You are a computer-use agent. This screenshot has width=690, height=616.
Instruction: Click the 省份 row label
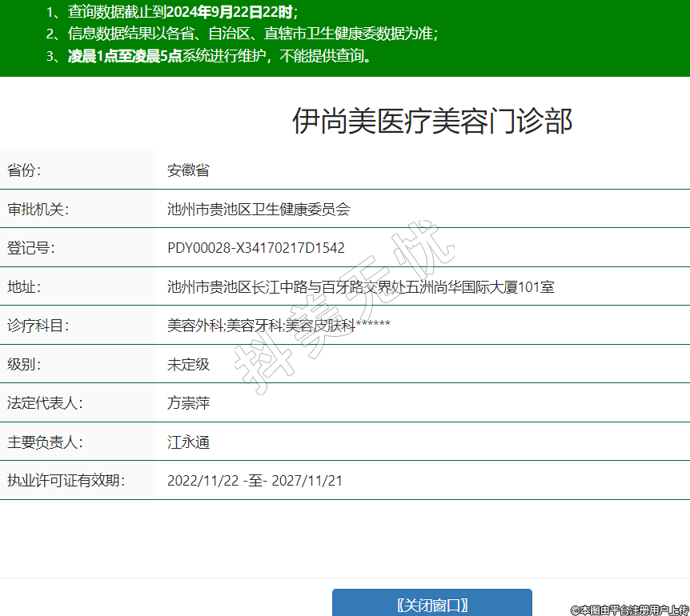pos(24,170)
